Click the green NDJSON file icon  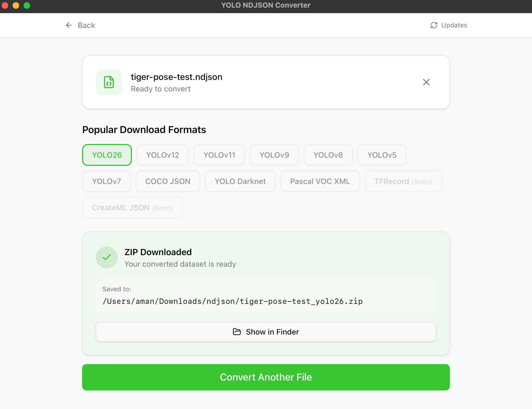click(109, 82)
